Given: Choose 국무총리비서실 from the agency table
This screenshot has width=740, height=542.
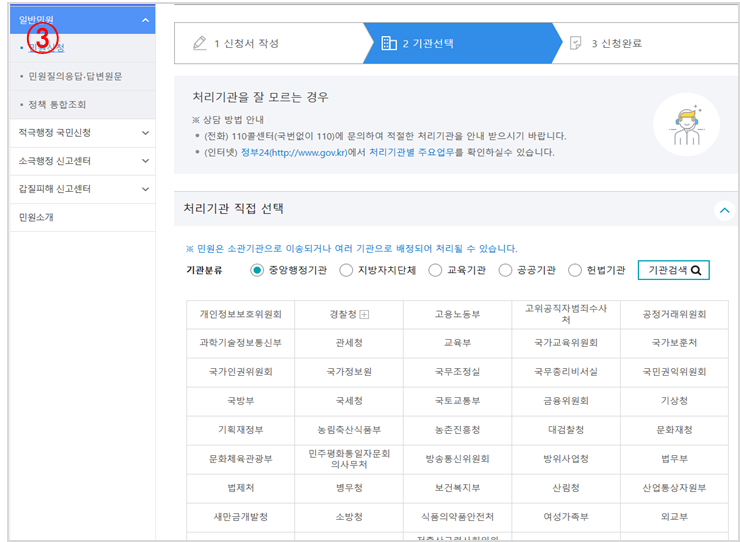Looking at the screenshot, I should pos(566,373).
